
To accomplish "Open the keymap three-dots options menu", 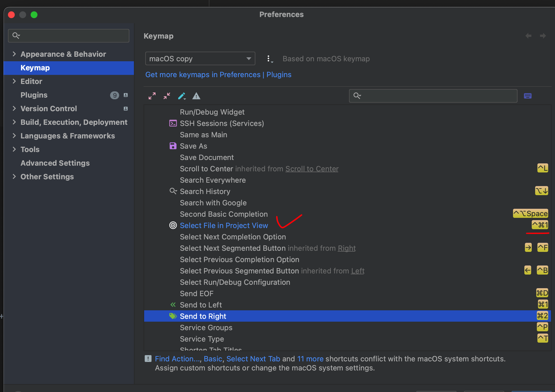I will 269,59.
